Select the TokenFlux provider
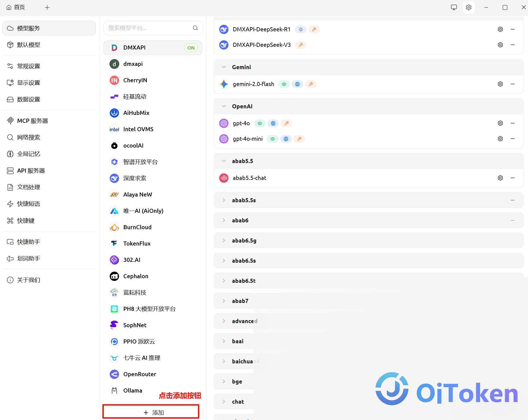 click(x=153, y=244)
